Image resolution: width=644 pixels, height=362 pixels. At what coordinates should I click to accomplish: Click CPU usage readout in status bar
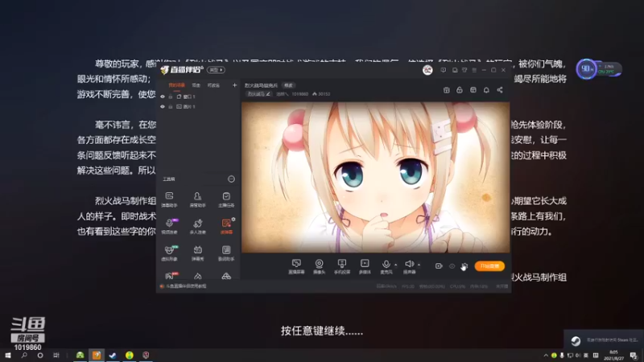click(457, 286)
